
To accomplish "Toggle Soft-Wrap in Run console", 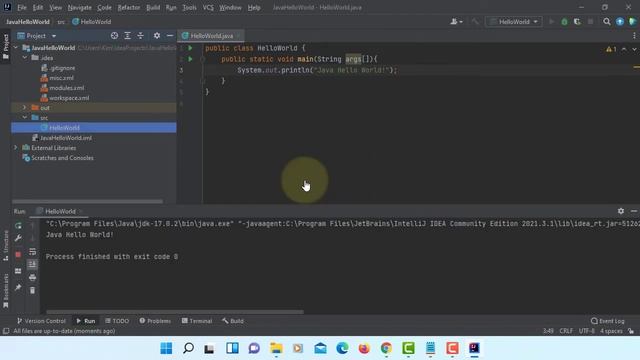I will point(32,252).
